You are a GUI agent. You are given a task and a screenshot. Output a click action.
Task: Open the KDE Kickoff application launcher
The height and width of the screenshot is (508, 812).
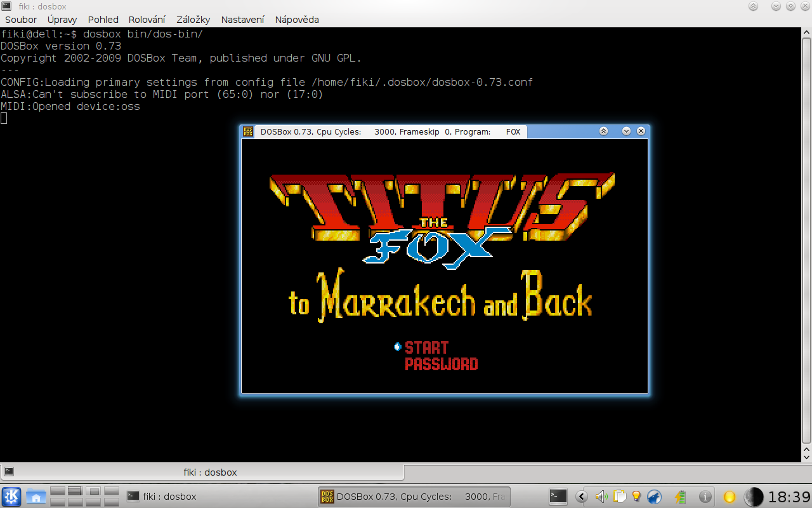click(11, 497)
